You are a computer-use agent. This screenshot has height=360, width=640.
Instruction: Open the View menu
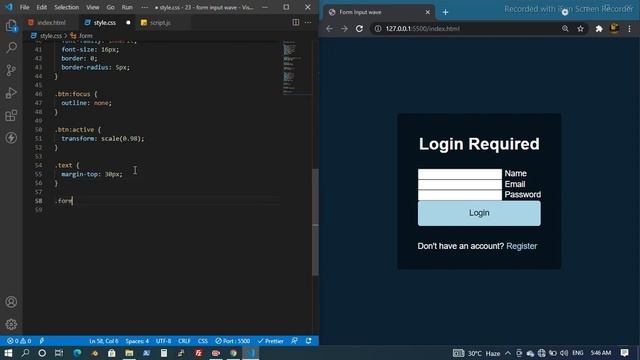[93, 7]
